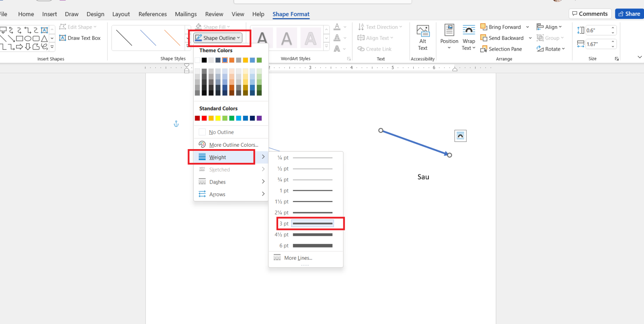644x324 pixels.
Task: Open the Alt Text accessibility tool
Action: tap(423, 38)
